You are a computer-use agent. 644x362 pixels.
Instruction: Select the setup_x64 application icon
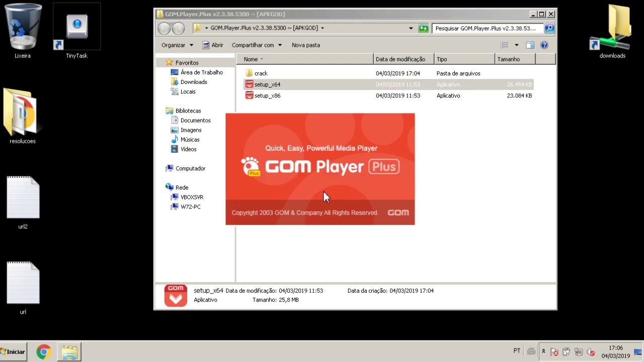(249, 84)
